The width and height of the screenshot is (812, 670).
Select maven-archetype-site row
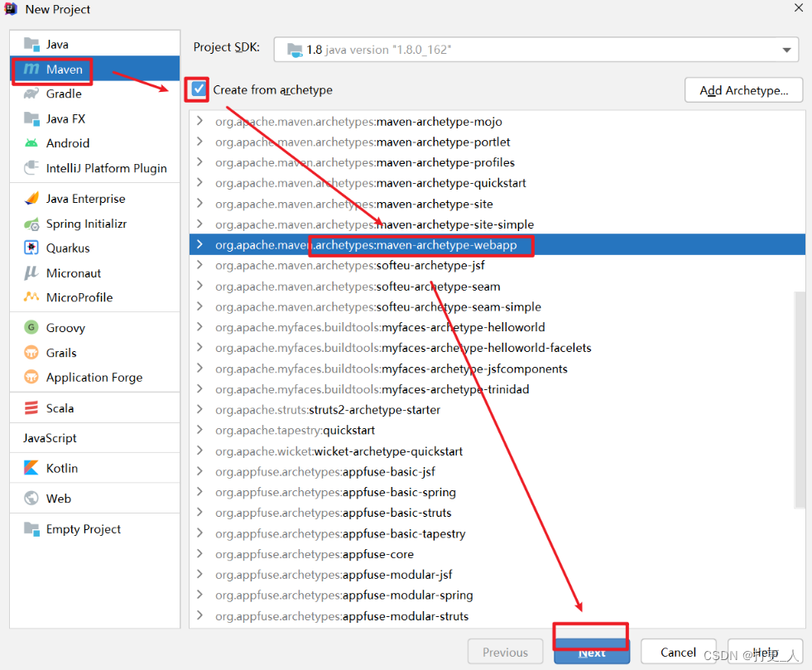(x=497, y=204)
